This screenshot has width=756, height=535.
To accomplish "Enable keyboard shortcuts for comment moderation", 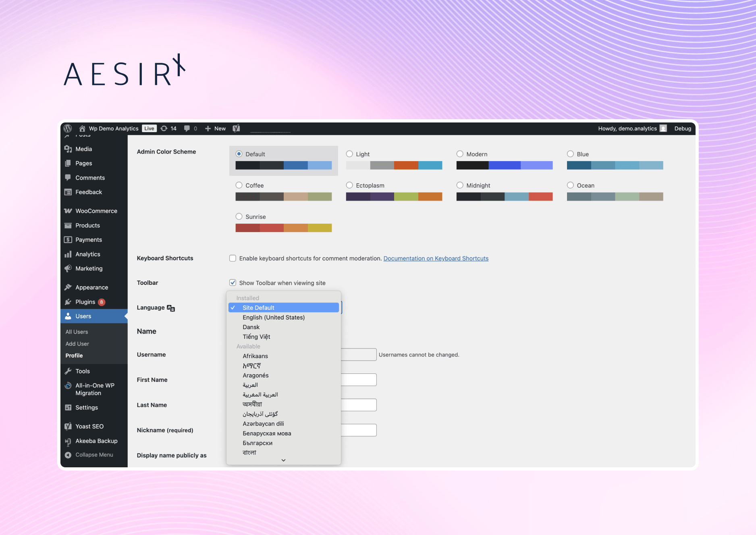I will pyautogui.click(x=233, y=258).
